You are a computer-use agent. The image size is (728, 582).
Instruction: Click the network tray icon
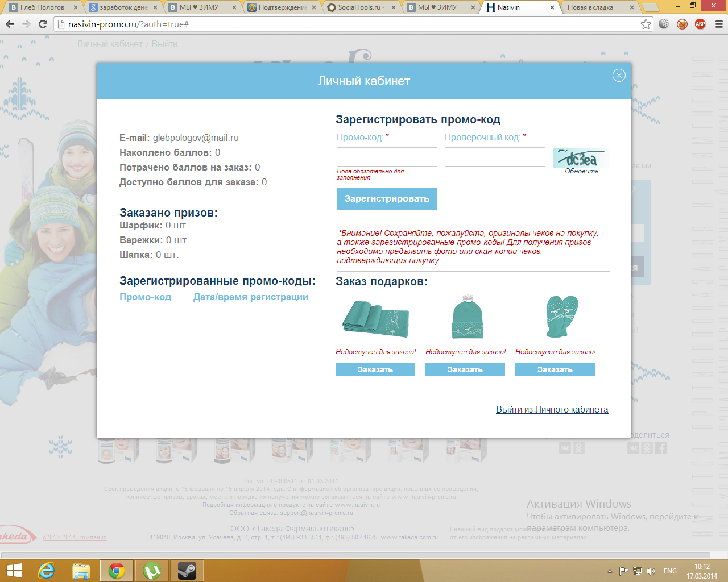click(638, 571)
